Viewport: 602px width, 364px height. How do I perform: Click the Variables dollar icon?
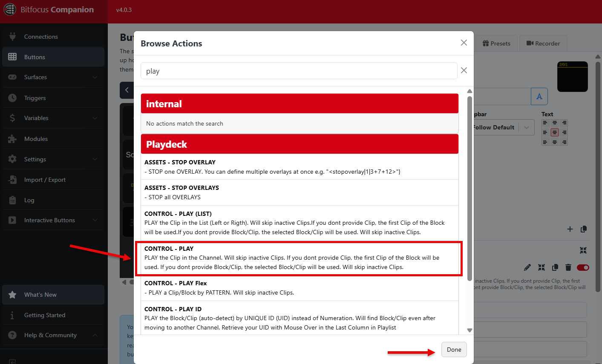click(x=12, y=118)
